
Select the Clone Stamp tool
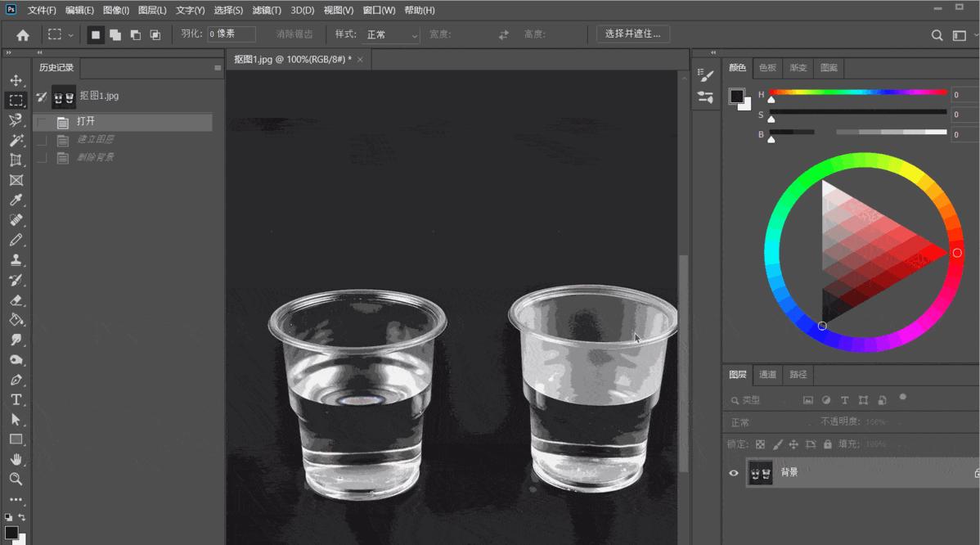(16, 260)
